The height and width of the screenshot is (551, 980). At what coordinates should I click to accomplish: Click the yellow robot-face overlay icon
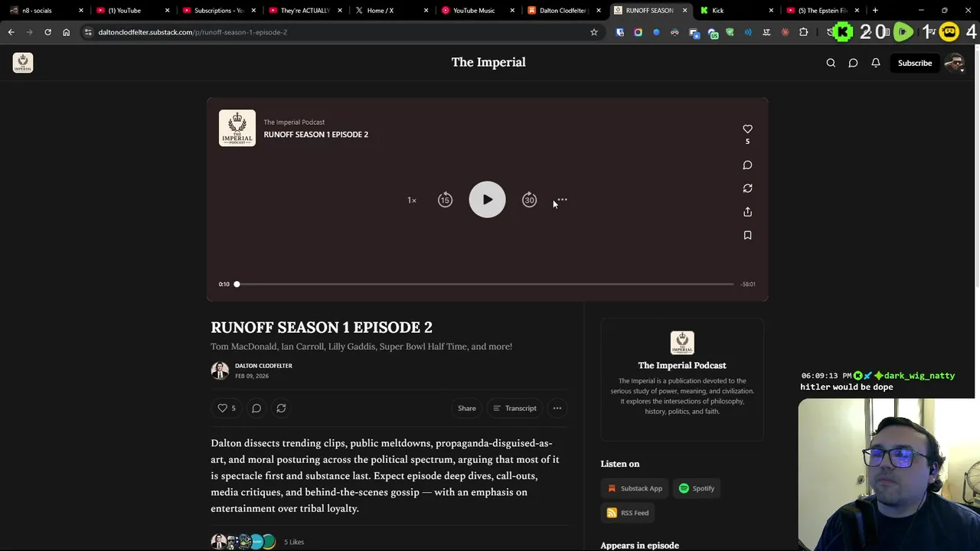949,32
